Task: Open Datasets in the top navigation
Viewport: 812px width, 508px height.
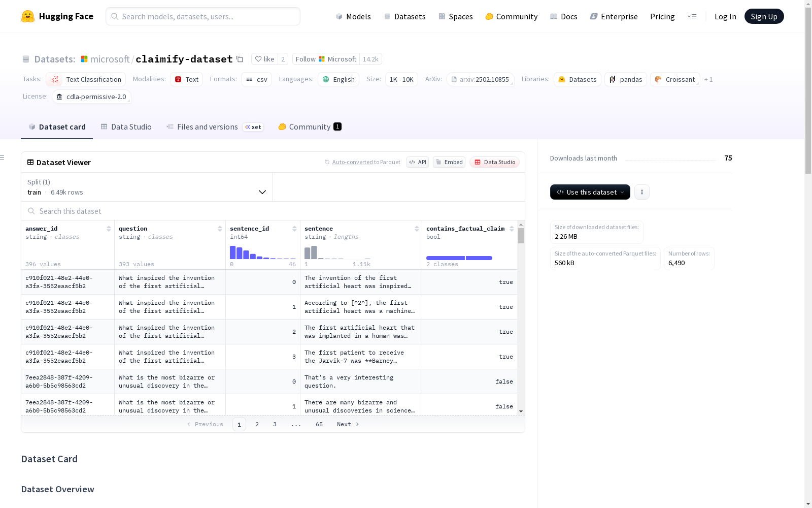Action: point(404,16)
